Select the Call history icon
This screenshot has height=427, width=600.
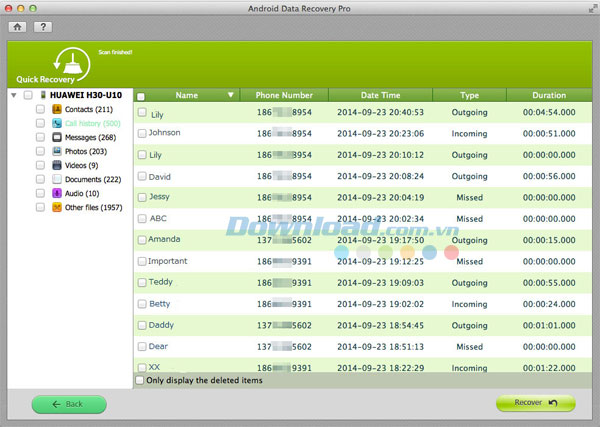(57, 123)
